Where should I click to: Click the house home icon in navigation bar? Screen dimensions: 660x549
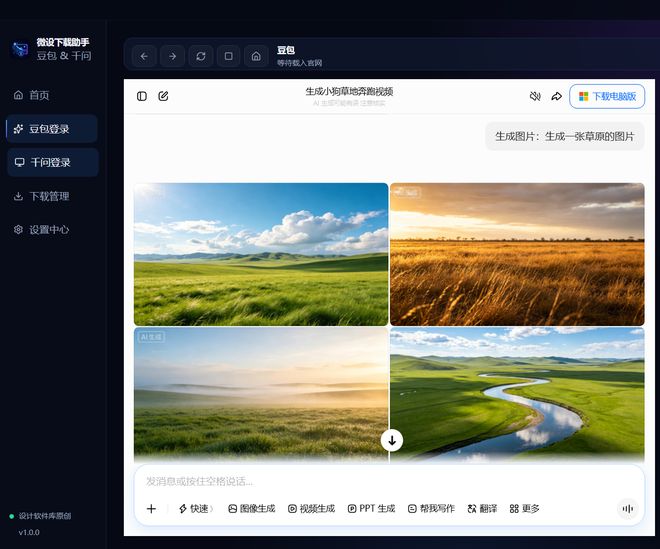pyautogui.click(x=256, y=56)
